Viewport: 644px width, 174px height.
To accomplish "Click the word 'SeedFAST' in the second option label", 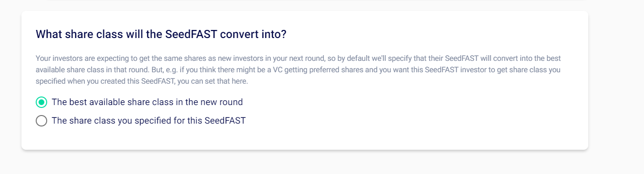I will [x=225, y=121].
